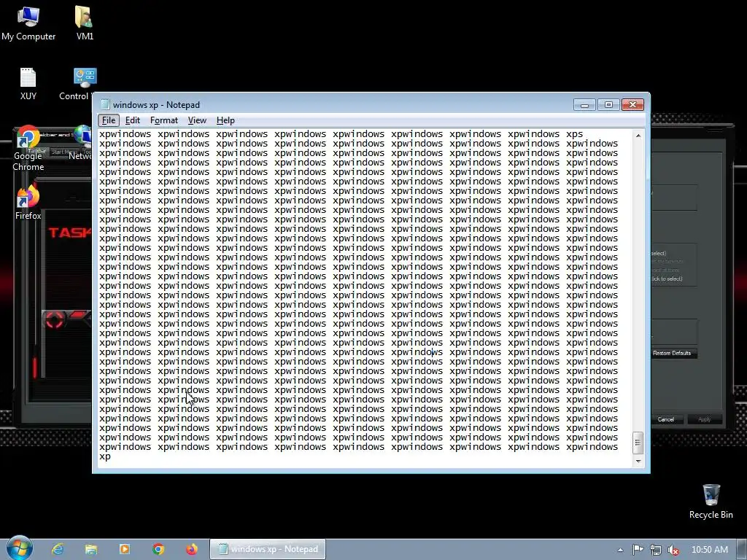Click Restore Defaults in the background dialog
Screen dimensions: 747x560
[x=672, y=353]
